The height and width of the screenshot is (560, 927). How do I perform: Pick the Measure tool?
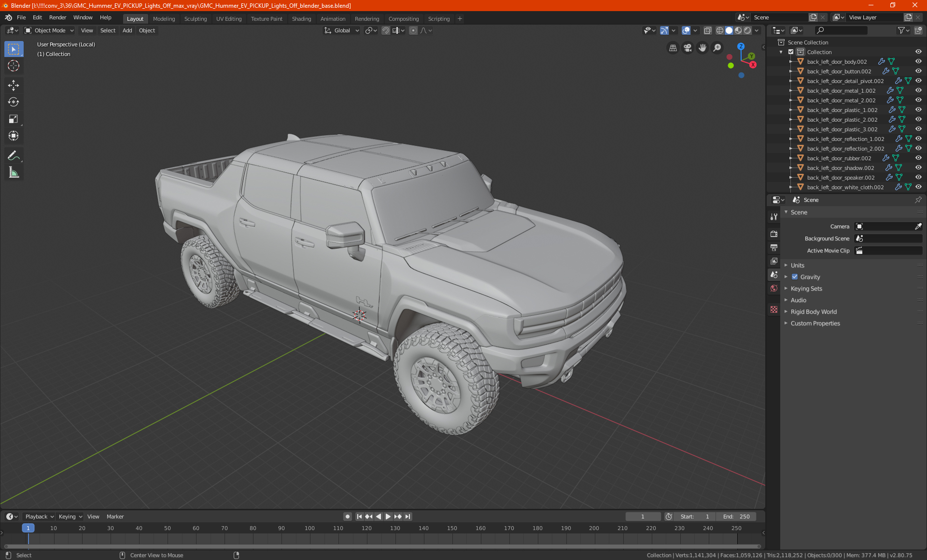pos(14,172)
